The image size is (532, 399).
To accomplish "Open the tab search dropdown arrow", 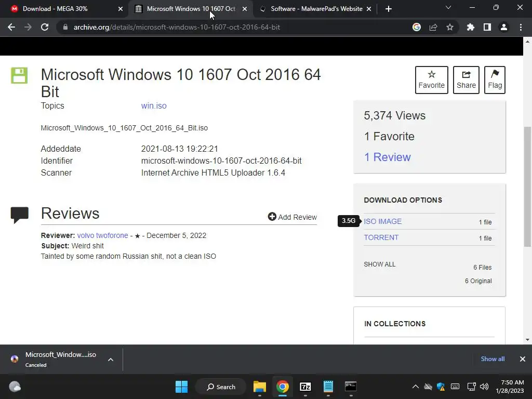I will pos(448,7).
